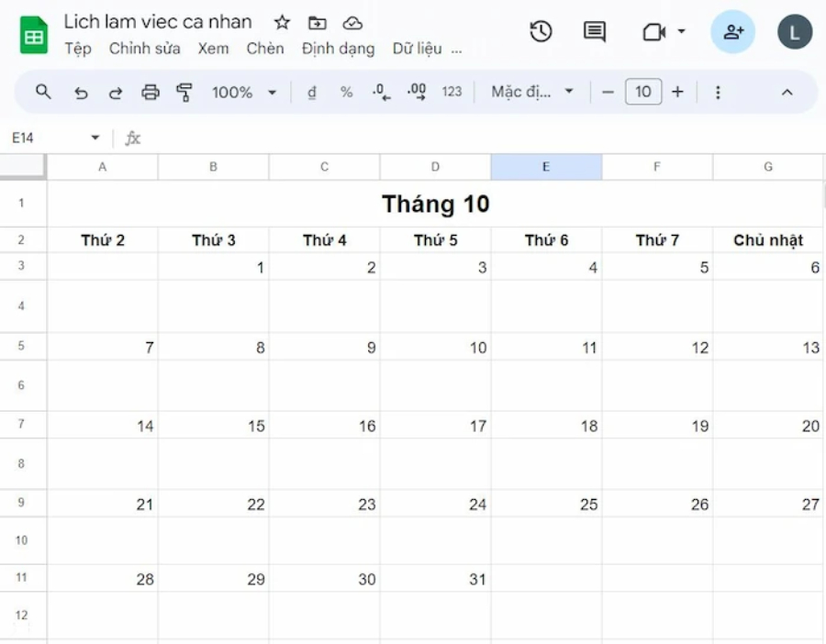Image resolution: width=826 pixels, height=644 pixels.
Task: Show hidden menus ellipsis
Action: (456, 51)
